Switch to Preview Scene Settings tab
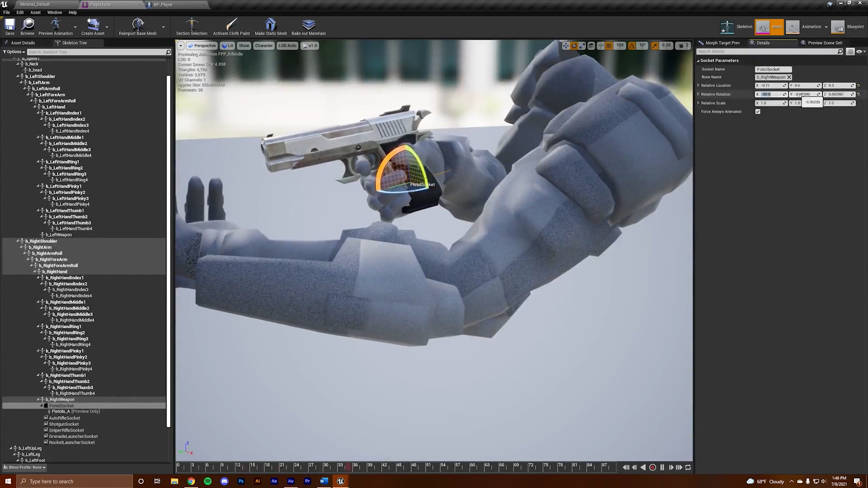This screenshot has width=868, height=488. click(x=825, y=43)
